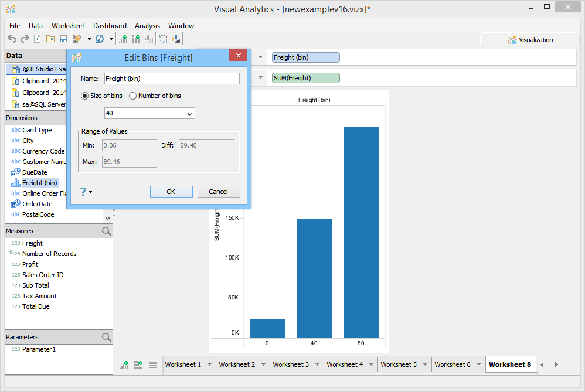Open Worksheet 3 tab dropdown arrow

click(x=318, y=364)
